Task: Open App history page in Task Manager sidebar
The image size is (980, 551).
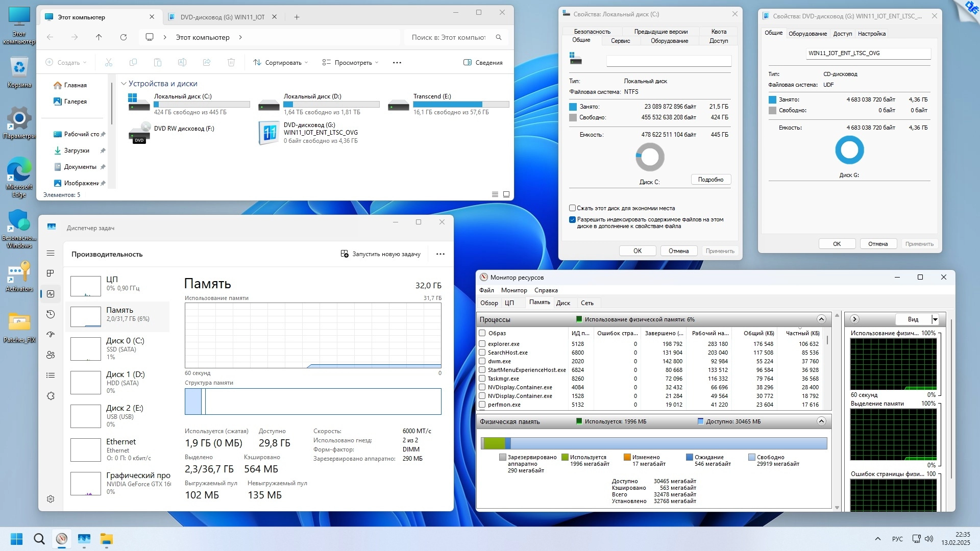Action: click(x=51, y=314)
